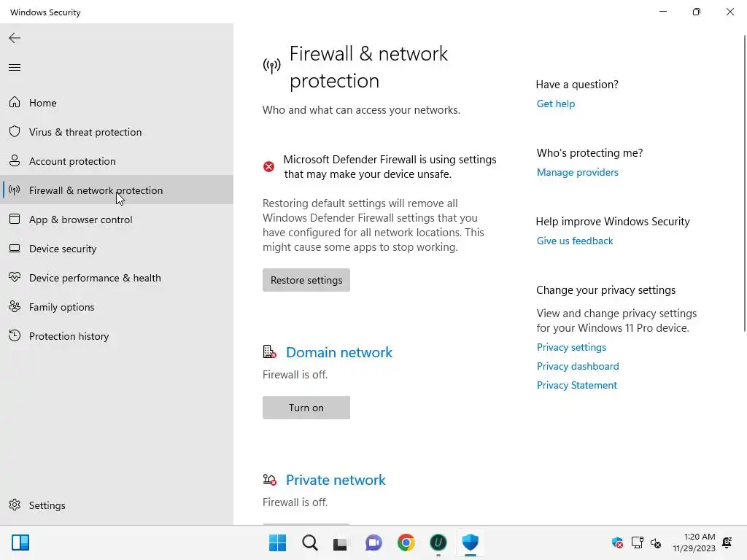Open Device performance & health
Image resolution: width=747 pixels, height=560 pixels.
pyautogui.click(x=95, y=278)
